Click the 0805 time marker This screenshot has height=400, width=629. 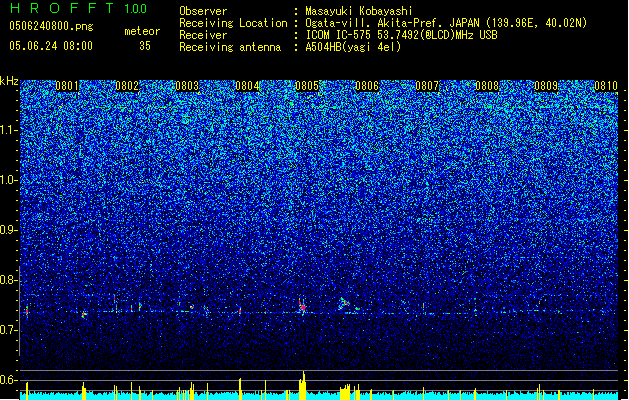coord(307,86)
